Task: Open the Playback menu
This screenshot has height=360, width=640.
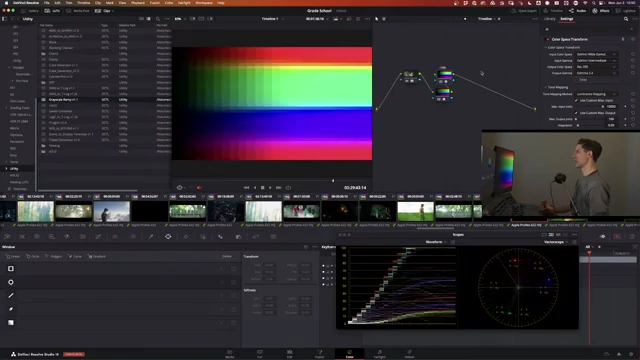Action: click(x=138, y=3)
